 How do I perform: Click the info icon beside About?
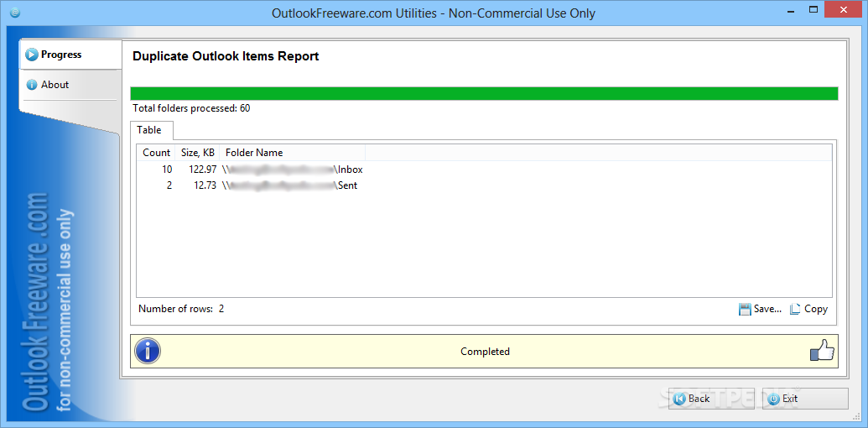pos(32,85)
